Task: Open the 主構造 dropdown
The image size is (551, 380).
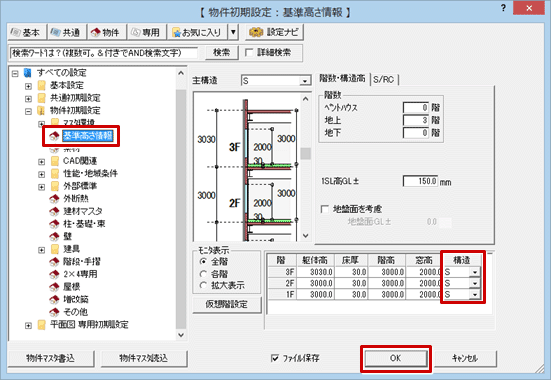Action: point(305,81)
